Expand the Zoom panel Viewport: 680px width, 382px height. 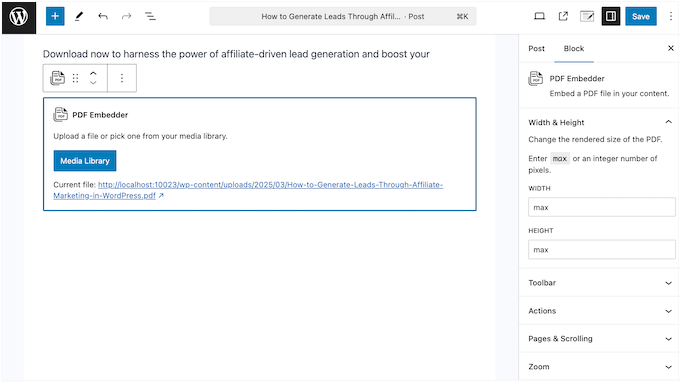(x=599, y=367)
